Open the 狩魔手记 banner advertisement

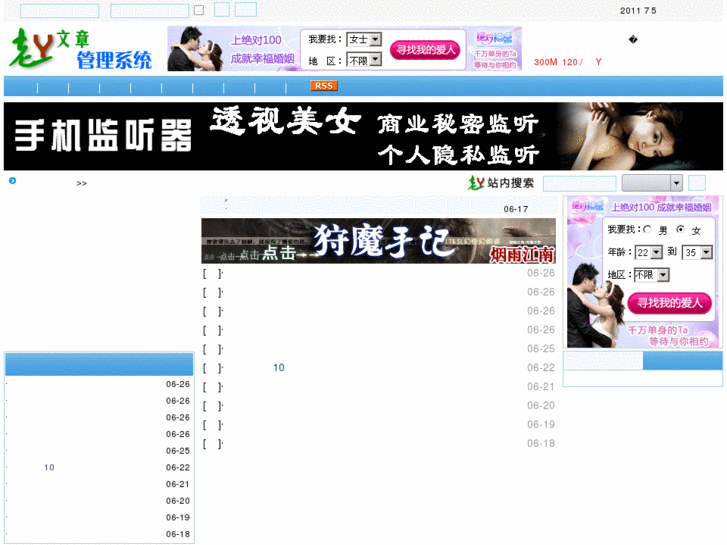pyautogui.click(x=378, y=241)
